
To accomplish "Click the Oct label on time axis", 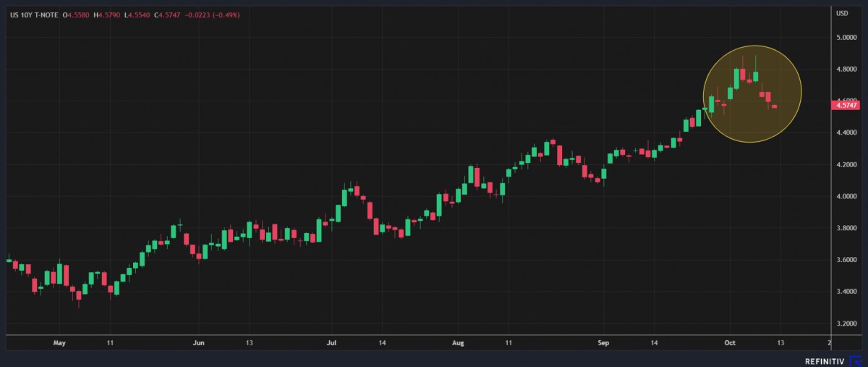I will click(x=730, y=342).
